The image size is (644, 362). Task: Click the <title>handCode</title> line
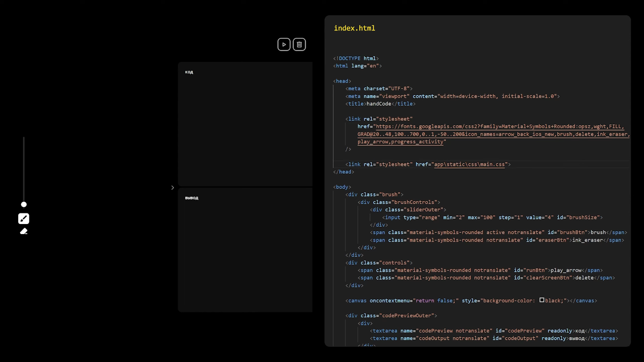point(380,104)
